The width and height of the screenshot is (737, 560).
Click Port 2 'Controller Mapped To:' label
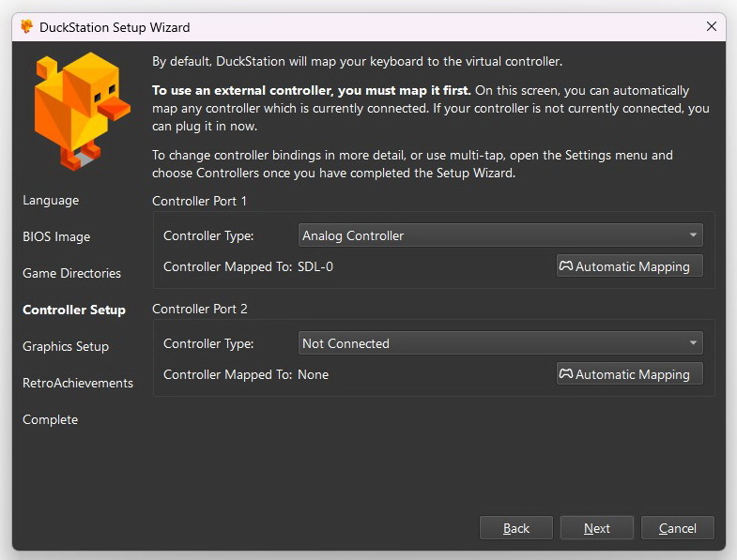[x=228, y=374]
